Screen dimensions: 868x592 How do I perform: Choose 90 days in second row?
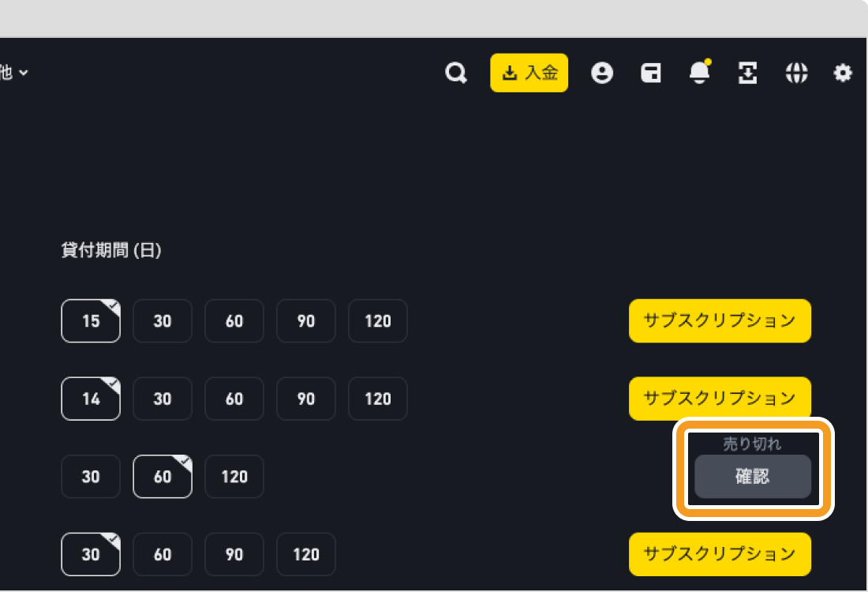tap(306, 399)
